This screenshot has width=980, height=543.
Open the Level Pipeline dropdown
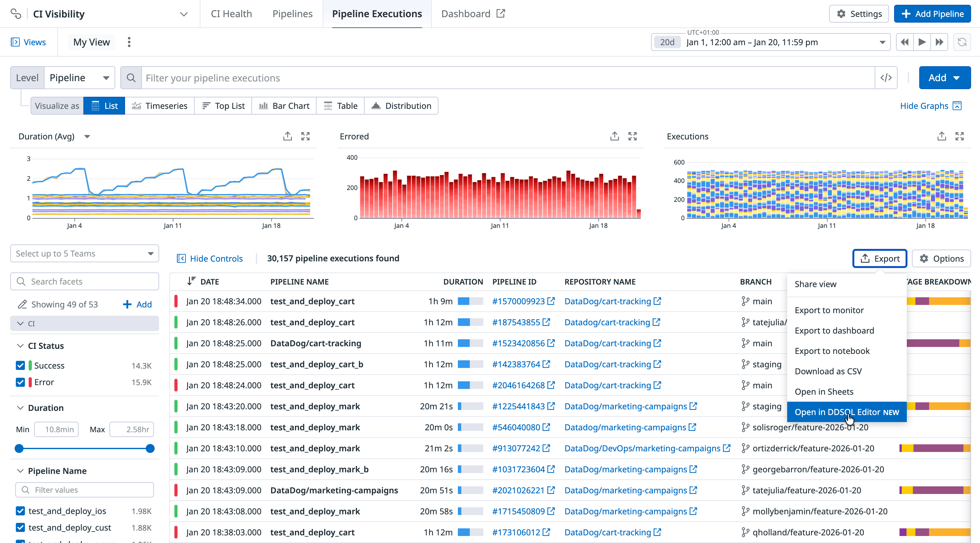tap(80, 78)
